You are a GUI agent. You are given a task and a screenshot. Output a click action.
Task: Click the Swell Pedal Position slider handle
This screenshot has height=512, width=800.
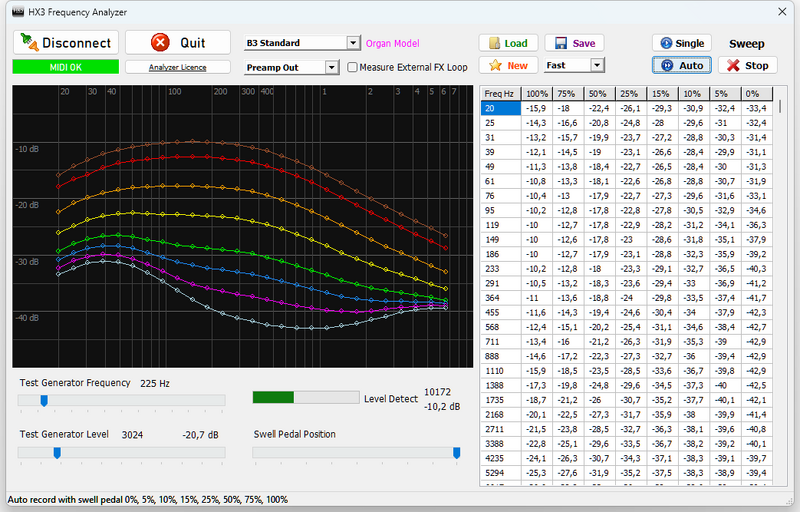[x=456, y=453]
